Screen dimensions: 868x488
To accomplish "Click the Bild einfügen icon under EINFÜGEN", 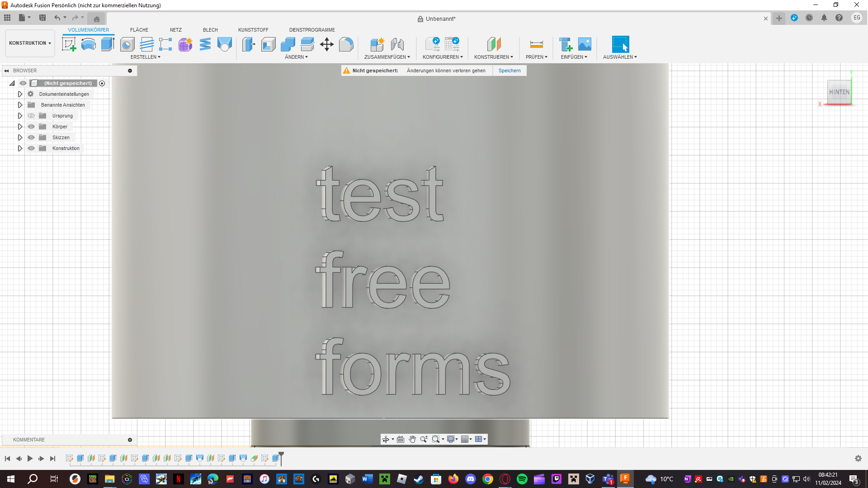I will [x=585, y=44].
